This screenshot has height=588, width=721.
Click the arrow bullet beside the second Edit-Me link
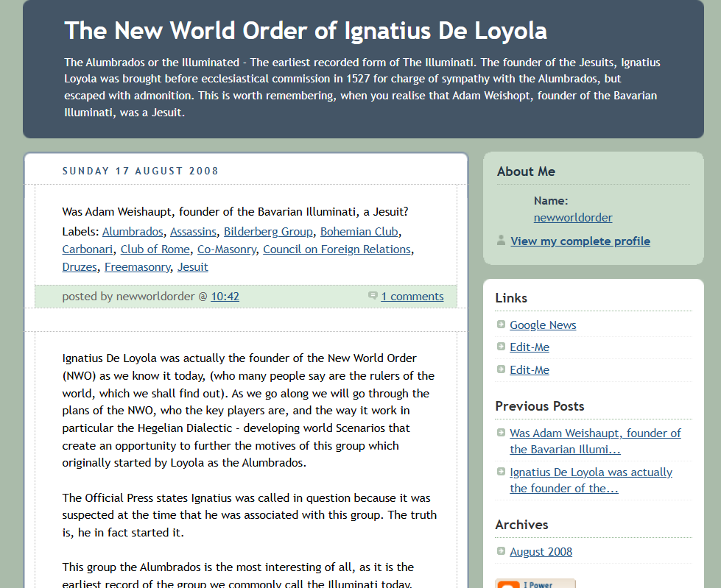click(x=502, y=369)
